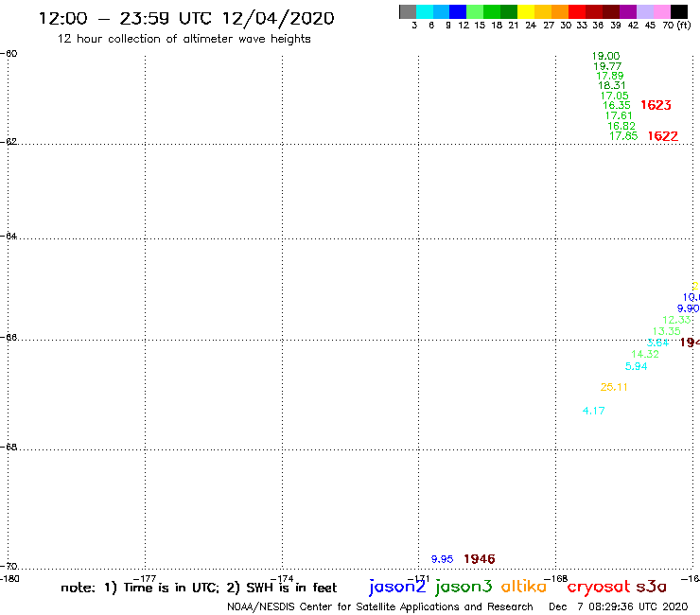Click the wave height value 17.05
This screenshot has width=700, height=615.
(614, 96)
